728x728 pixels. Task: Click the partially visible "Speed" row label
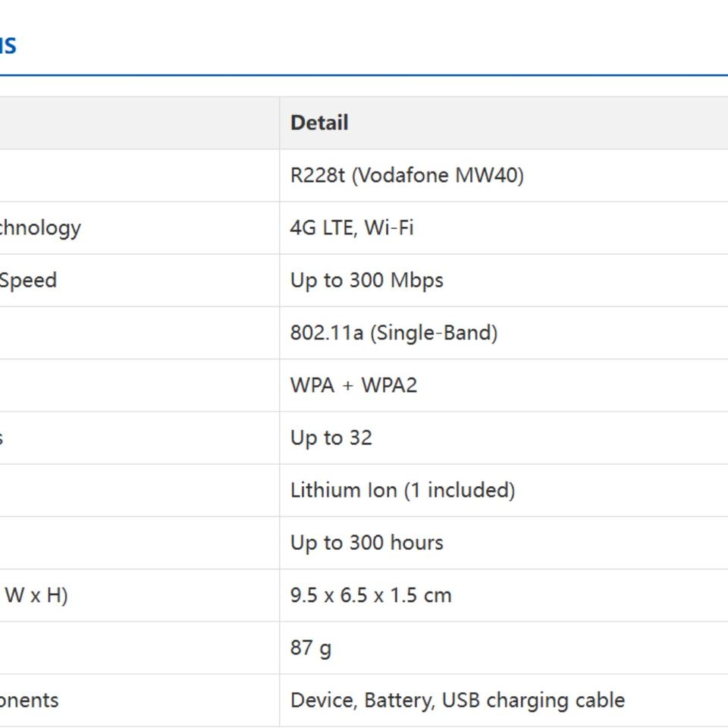click(28, 280)
